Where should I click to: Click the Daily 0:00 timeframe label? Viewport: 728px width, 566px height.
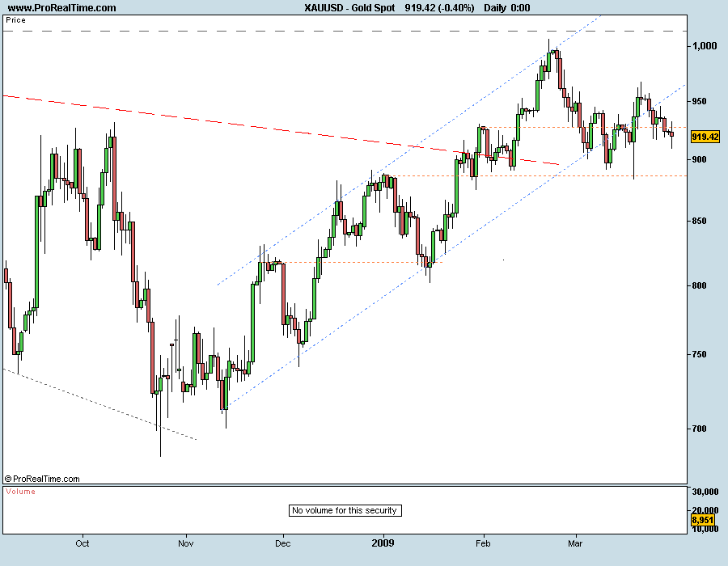coord(506,8)
